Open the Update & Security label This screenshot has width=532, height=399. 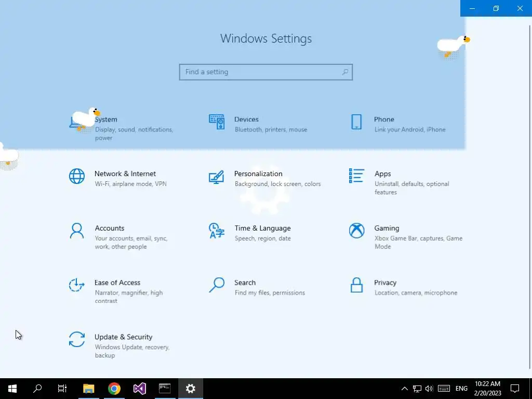[x=124, y=337]
